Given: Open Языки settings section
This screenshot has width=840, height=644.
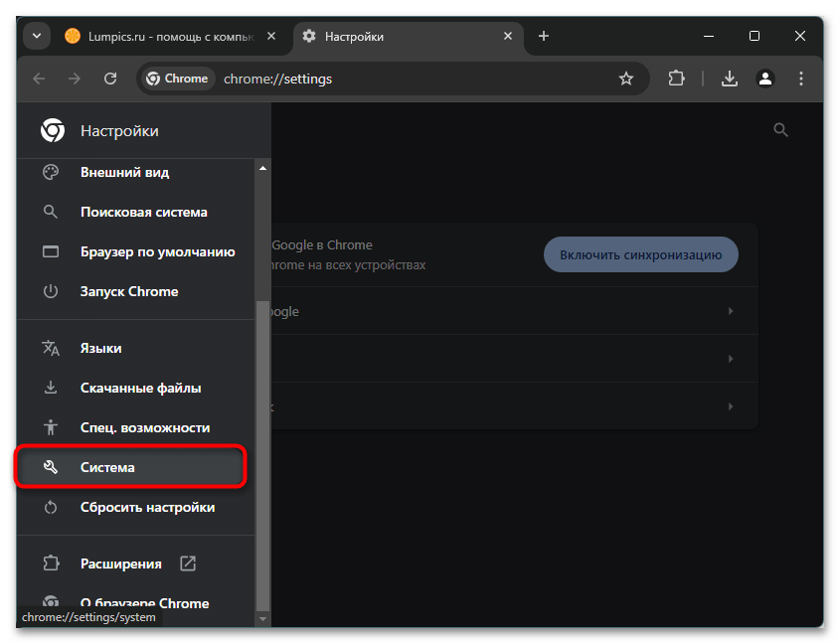Looking at the screenshot, I should [136, 348].
